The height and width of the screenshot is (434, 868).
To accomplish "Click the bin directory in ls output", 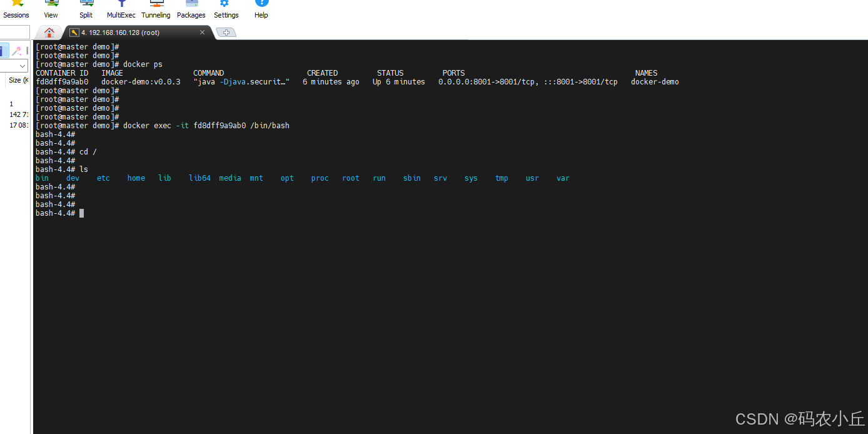I will [x=42, y=178].
